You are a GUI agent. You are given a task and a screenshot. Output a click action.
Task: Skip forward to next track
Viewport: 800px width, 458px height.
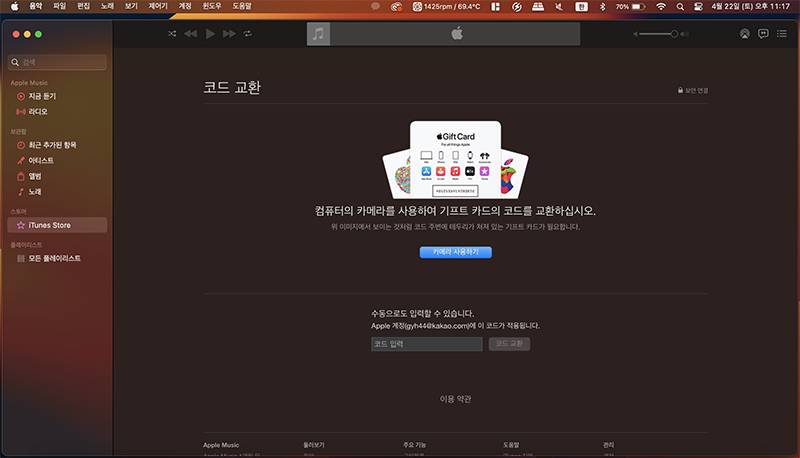(x=229, y=34)
